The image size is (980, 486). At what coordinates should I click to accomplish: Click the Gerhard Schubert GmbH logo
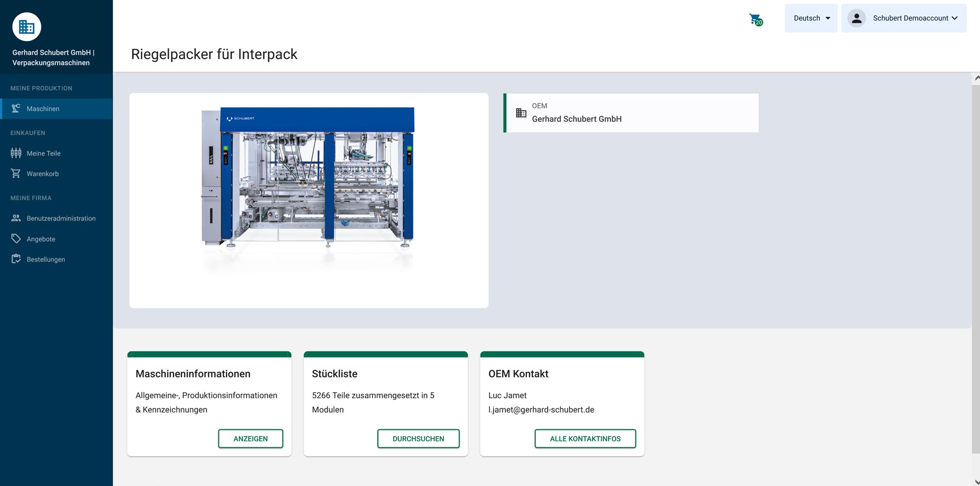(27, 27)
